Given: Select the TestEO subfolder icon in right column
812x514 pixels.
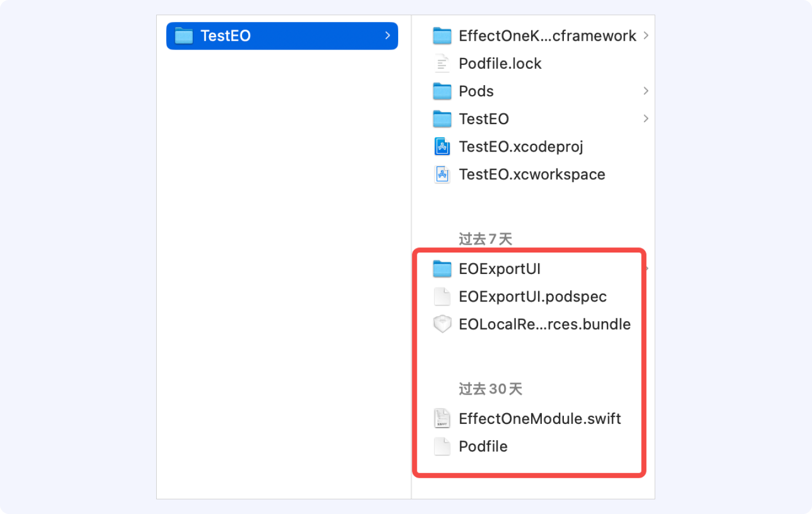Looking at the screenshot, I should coord(442,118).
